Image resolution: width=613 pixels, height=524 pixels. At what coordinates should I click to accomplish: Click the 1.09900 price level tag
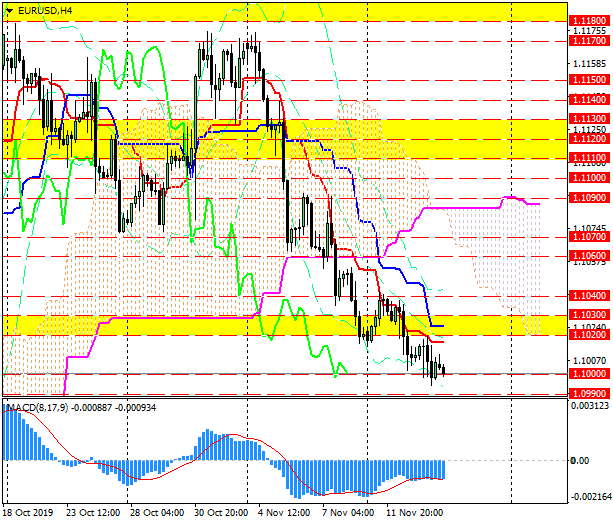click(x=585, y=395)
